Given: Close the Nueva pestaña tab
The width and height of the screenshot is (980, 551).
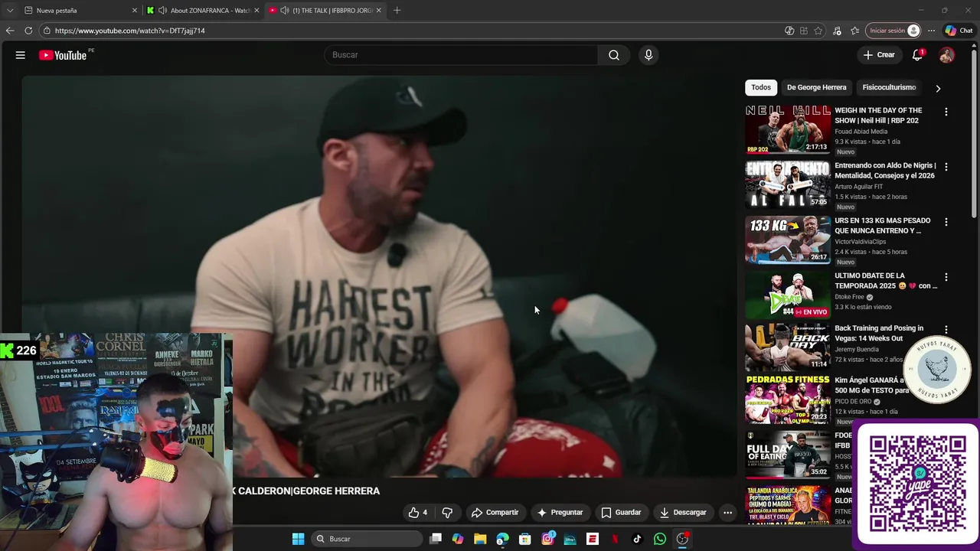Looking at the screenshot, I should point(135,11).
